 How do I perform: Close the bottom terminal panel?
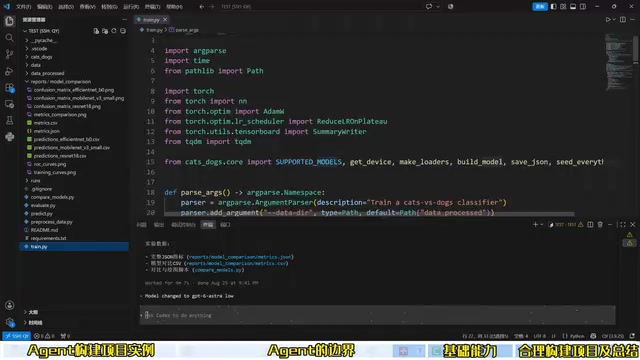[633, 224]
